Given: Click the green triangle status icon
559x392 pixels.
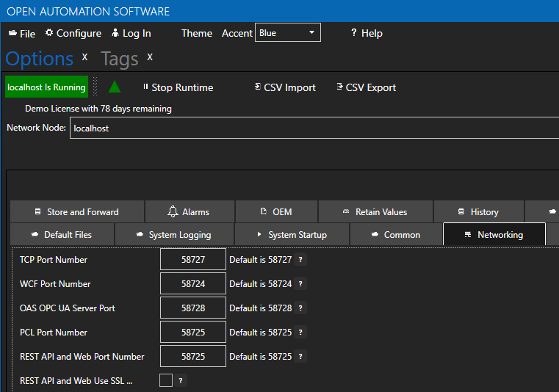Looking at the screenshot, I should (x=115, y=87).
